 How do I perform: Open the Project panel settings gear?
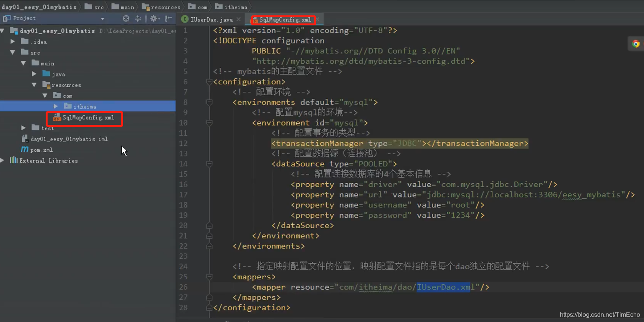tap(154, 18)
